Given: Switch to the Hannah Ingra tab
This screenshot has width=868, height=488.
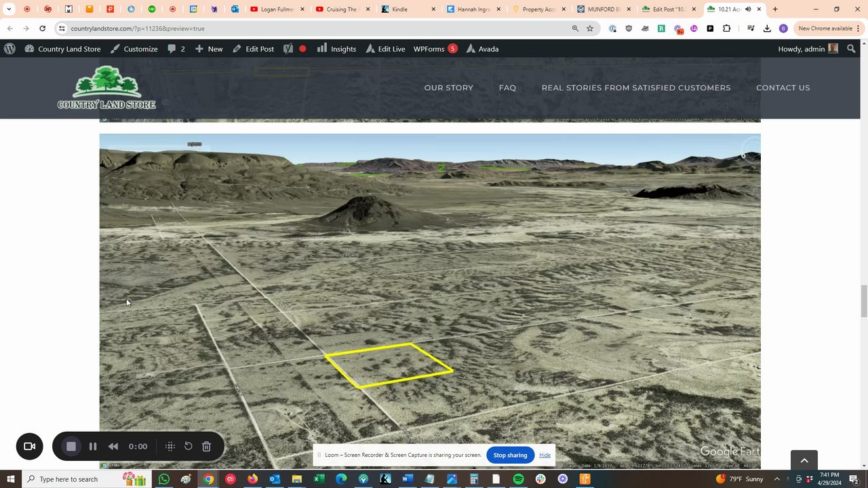Looking at the screenshot, I should 473,9.
